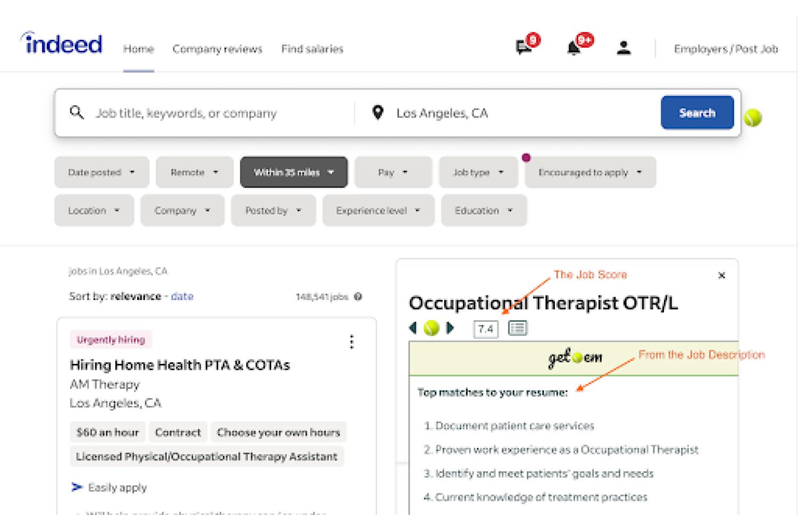Open the Company reviews tab

[217, 49]
